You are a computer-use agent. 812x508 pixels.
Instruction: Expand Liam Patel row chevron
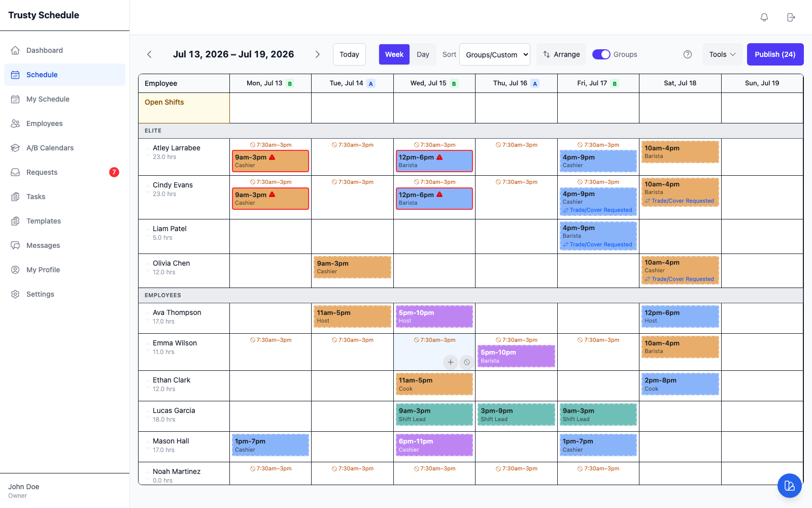(148, 233)
